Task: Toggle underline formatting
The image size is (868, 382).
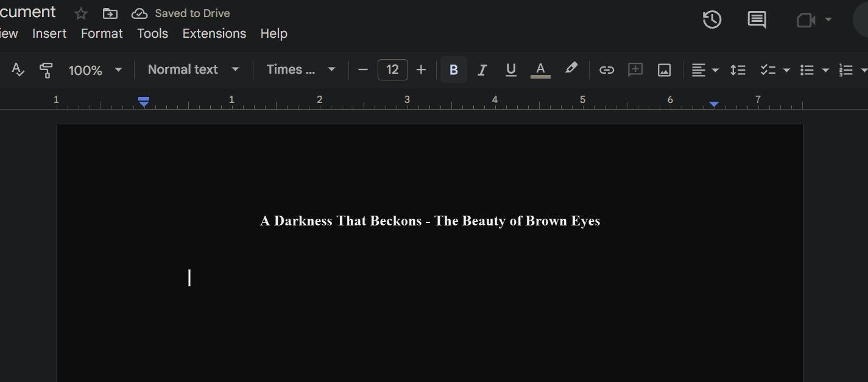Action: tap(511, 70)
